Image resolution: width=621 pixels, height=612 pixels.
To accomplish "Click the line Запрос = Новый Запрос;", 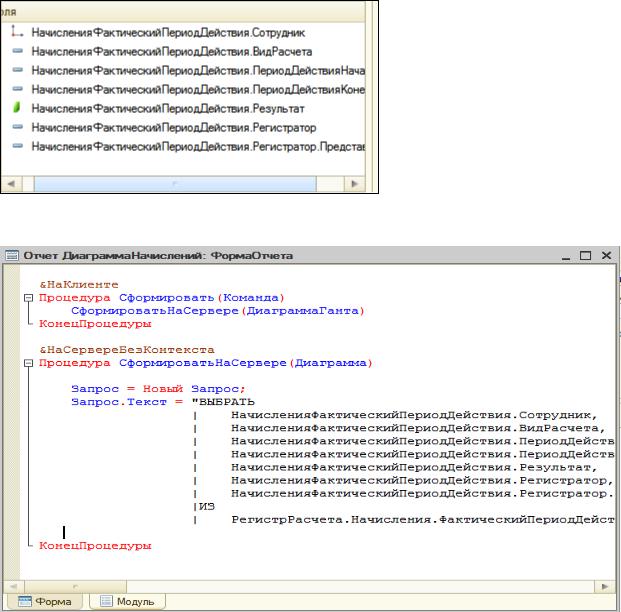I will [158, 389].
